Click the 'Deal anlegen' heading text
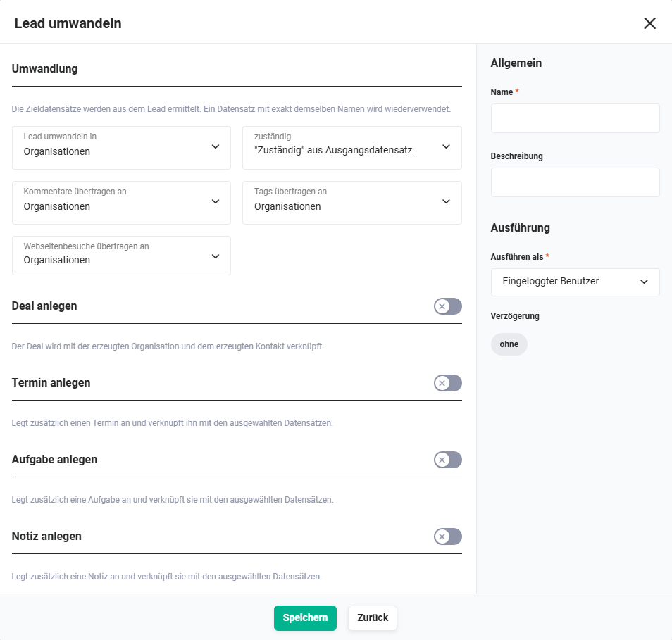The width and height of the screenshot is (672, 640). point(44,306)
